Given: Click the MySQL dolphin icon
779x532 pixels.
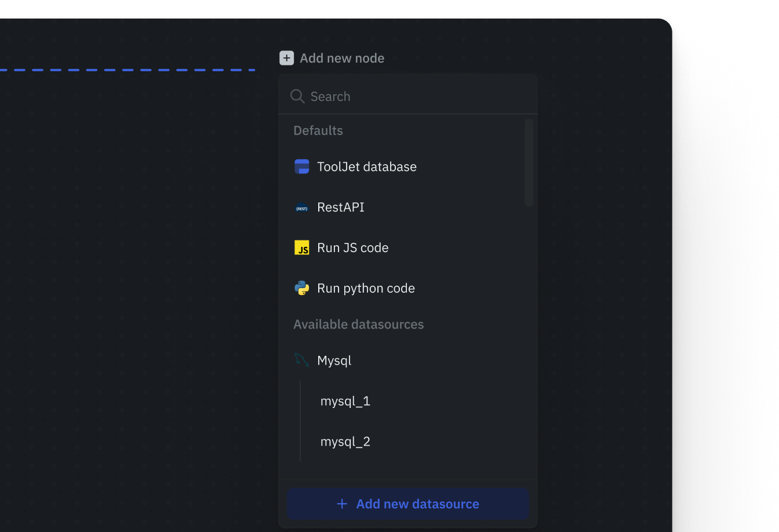Looking at the screenshot, I should 301,360.
